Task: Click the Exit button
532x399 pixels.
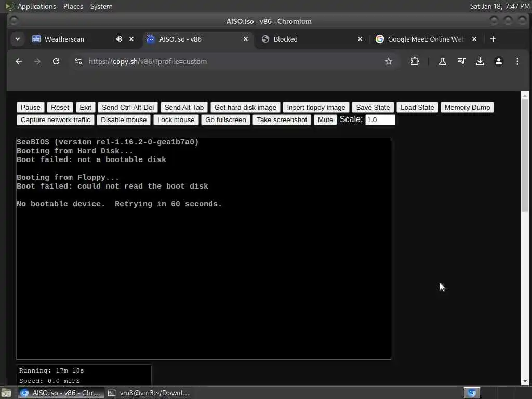Action: pos(85,107)
